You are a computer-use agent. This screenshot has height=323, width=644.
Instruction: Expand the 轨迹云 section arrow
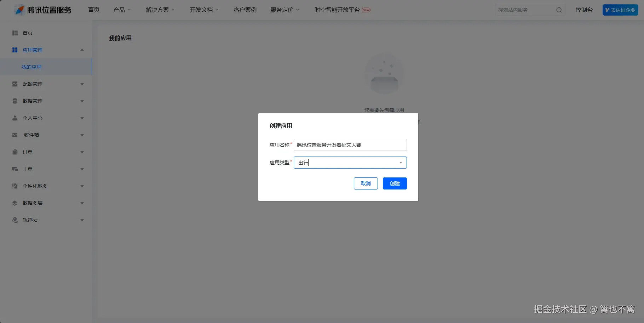point(82,220)
